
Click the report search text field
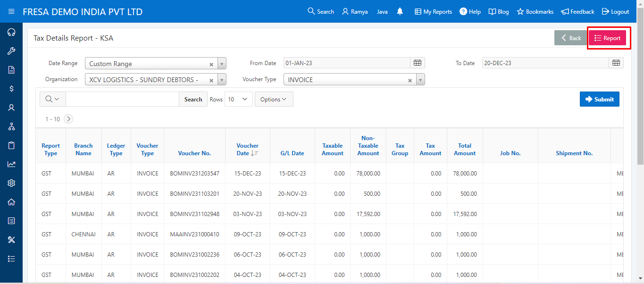[122, 99]
